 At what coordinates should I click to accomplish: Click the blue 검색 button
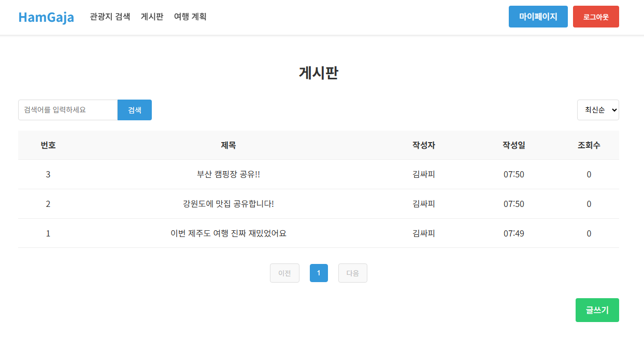point(135,110)
